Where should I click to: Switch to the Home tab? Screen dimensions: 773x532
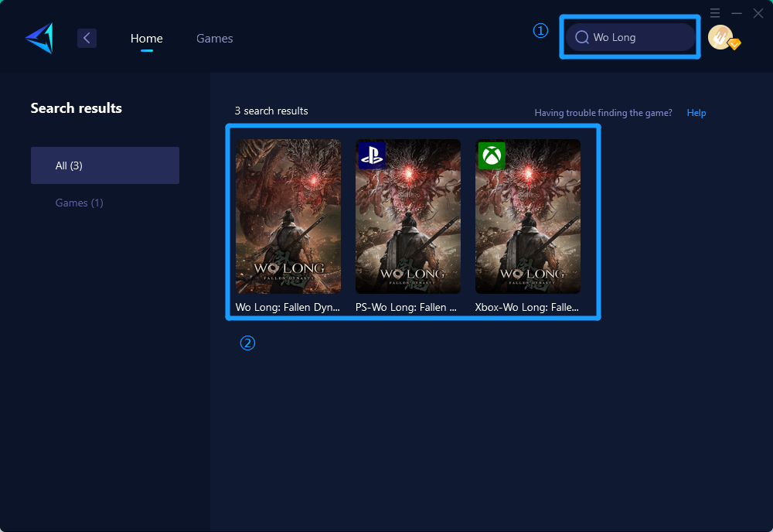pyautogui.click(x=146, y=38)
